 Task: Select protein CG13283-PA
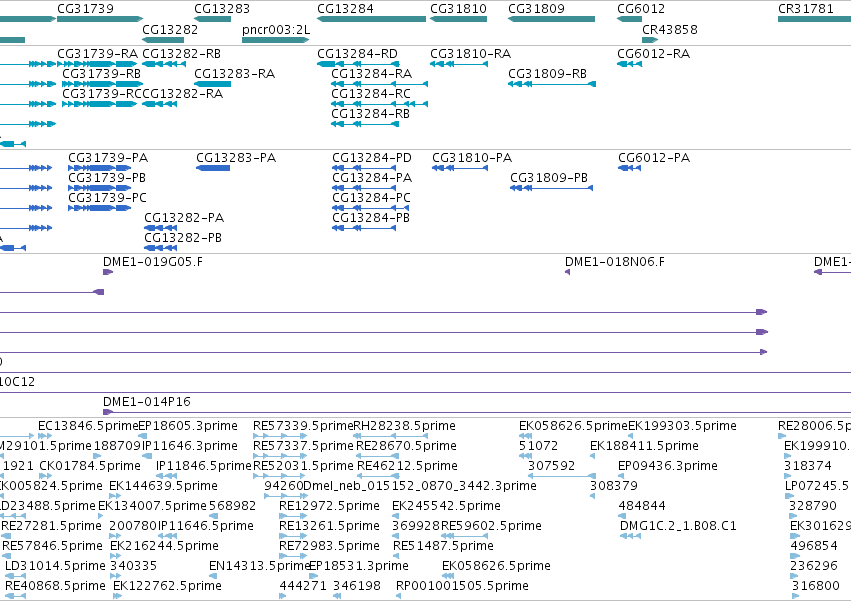236,158
